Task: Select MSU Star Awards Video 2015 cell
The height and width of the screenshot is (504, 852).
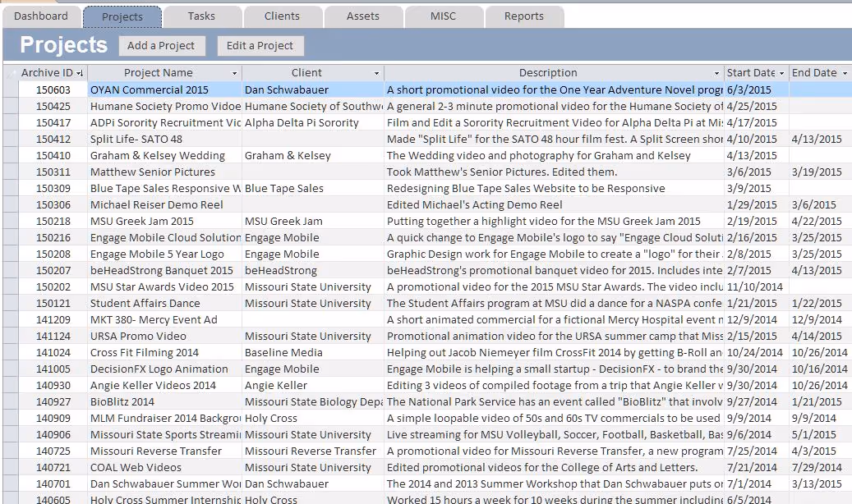Action: (164, 286)
